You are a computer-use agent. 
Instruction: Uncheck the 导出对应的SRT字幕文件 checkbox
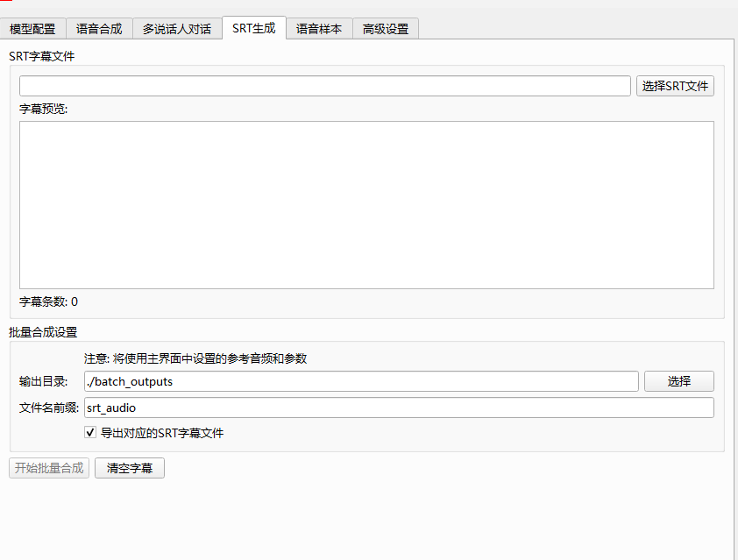(x=90, y=433)
